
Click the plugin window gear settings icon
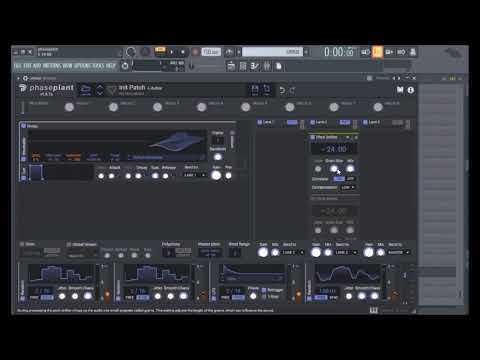pos(25,78)
